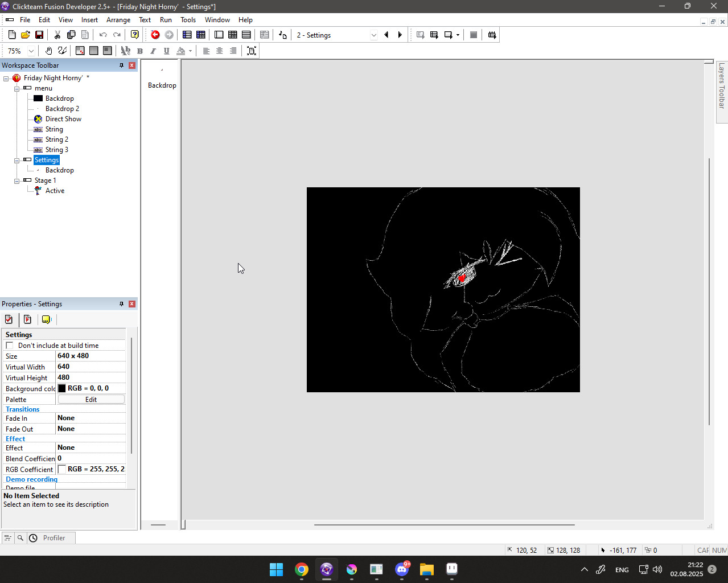Image resolution: width=728 pixels, height=583 pixels.
Task: Select the hand pan tool
Action: [49, 51]
